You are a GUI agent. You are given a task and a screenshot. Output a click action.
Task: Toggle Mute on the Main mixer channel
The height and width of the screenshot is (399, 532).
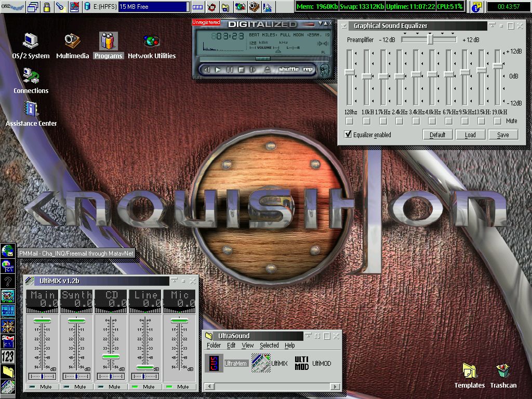[x=42, y=387]
